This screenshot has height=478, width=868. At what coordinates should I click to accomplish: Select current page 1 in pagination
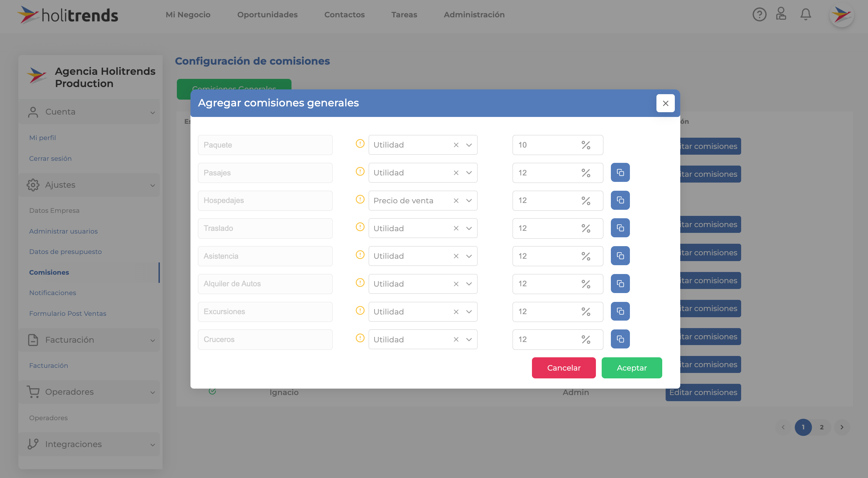tap(803, 427)
